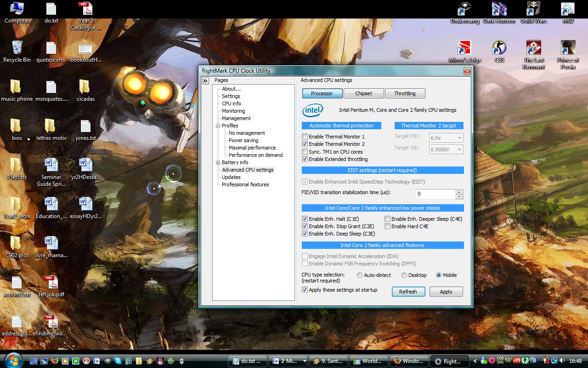Select Desktop CPU type
This screenshot has height=368, width=588.
click(404, 275)
